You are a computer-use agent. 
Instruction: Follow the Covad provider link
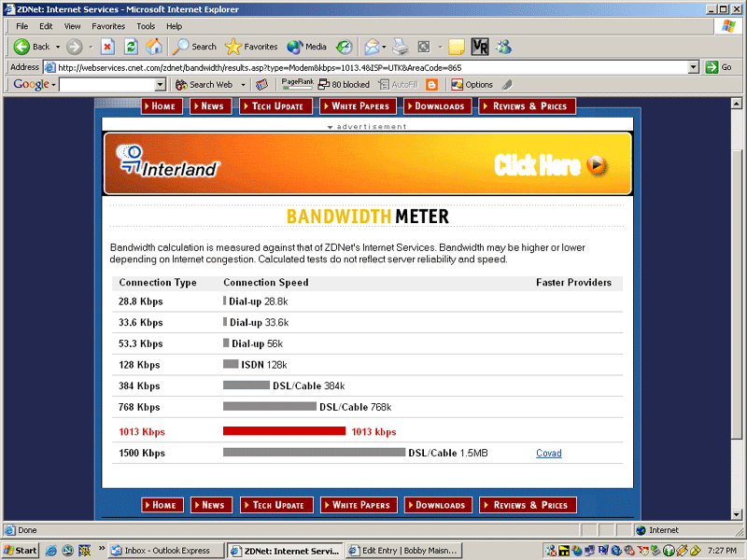pyautogui.click(x=548, y=454)
